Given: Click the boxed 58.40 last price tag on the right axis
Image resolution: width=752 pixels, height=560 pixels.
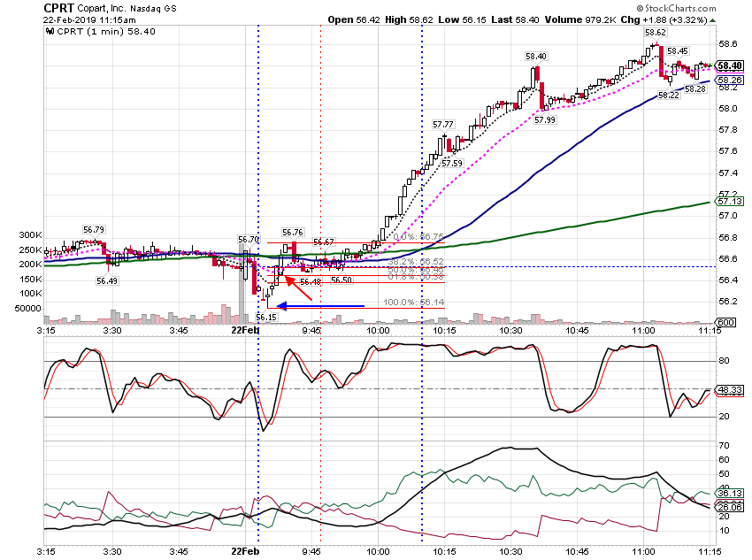Looking at the screenshot, I should point(730,65).
